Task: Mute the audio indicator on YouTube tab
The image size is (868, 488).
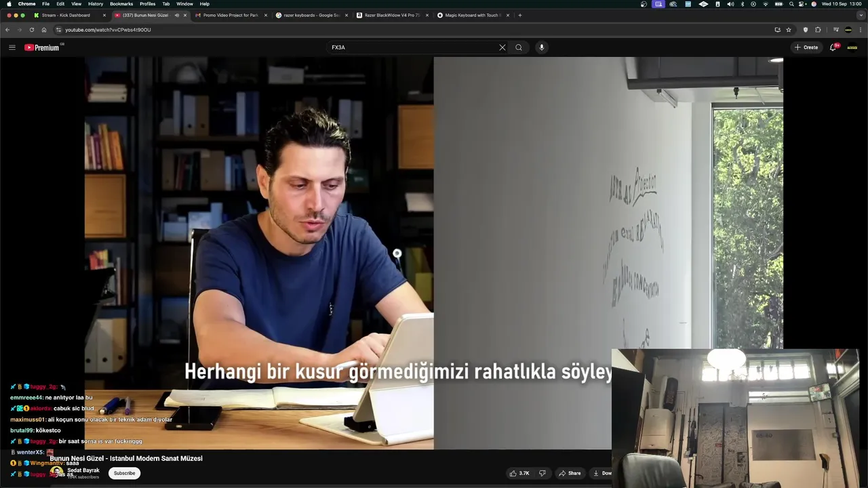Action: pyautogui.click(x=176, y=15)
